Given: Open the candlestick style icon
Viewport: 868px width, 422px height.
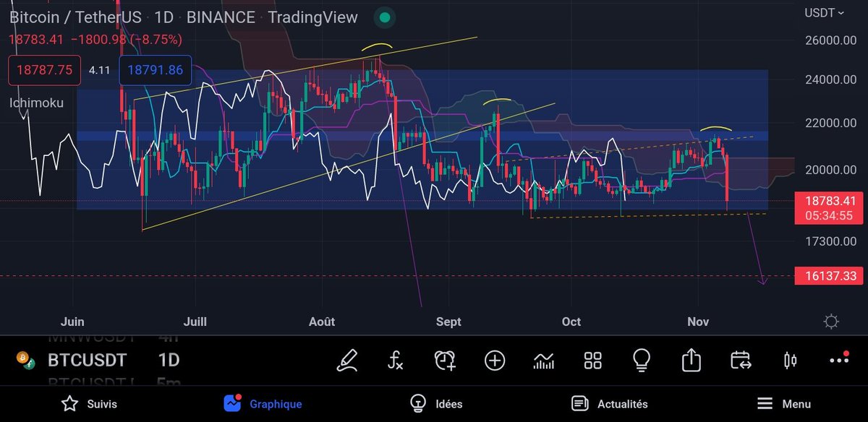Looking at the screenshot, I should coord(790,360).
